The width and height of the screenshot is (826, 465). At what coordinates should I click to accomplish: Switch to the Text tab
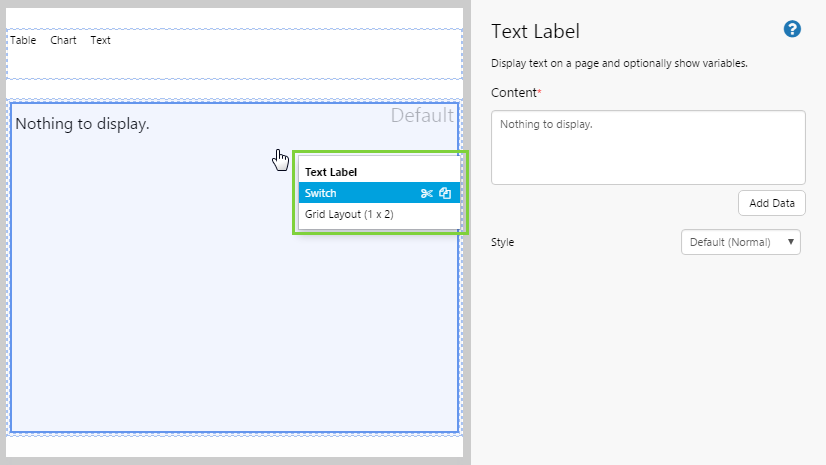[x=100, y=41]
